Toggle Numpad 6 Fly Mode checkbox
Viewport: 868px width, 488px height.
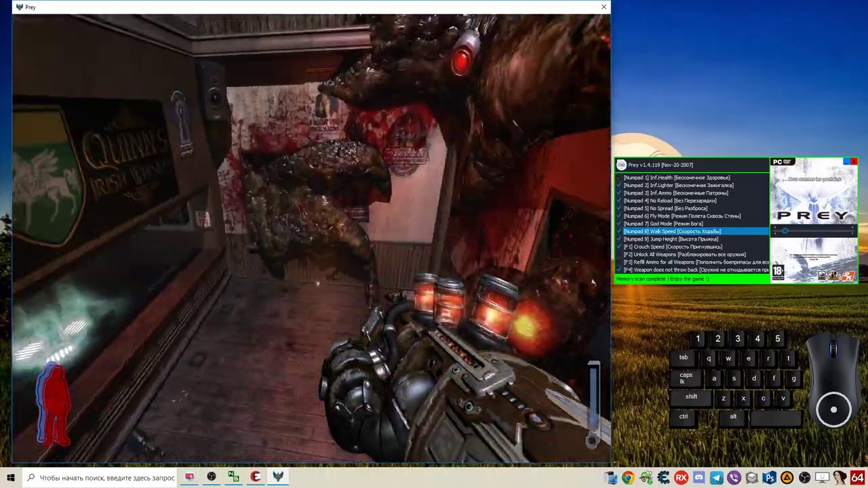coord(619,216)
